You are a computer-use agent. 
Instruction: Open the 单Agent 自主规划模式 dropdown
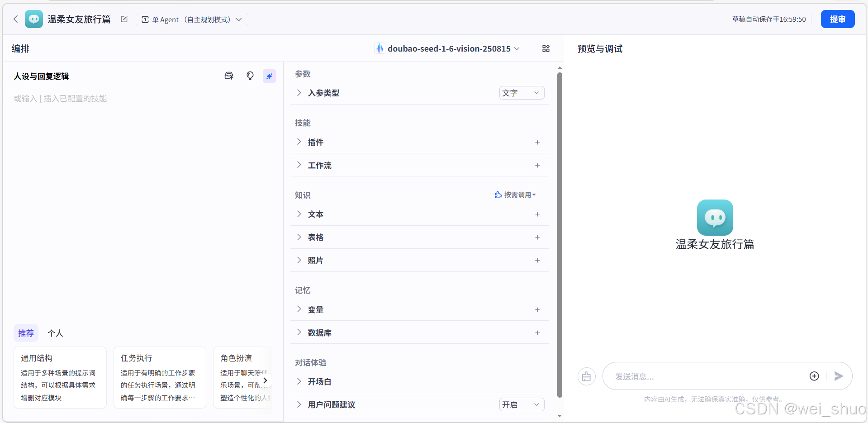192,19
